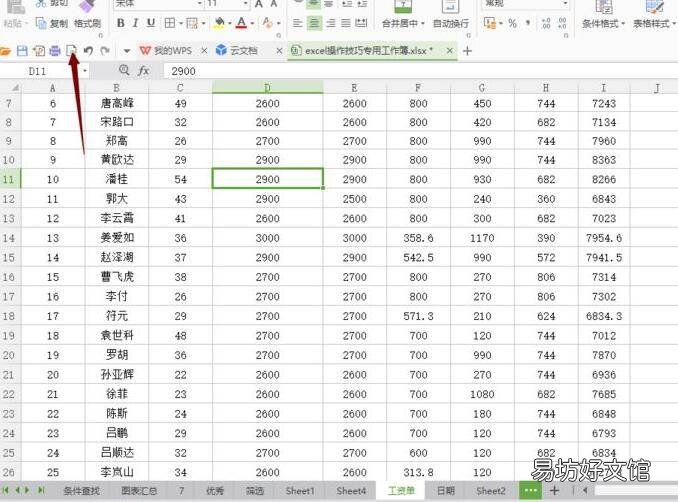Click the Decrease Font Size small A icon

coord(274,4)
